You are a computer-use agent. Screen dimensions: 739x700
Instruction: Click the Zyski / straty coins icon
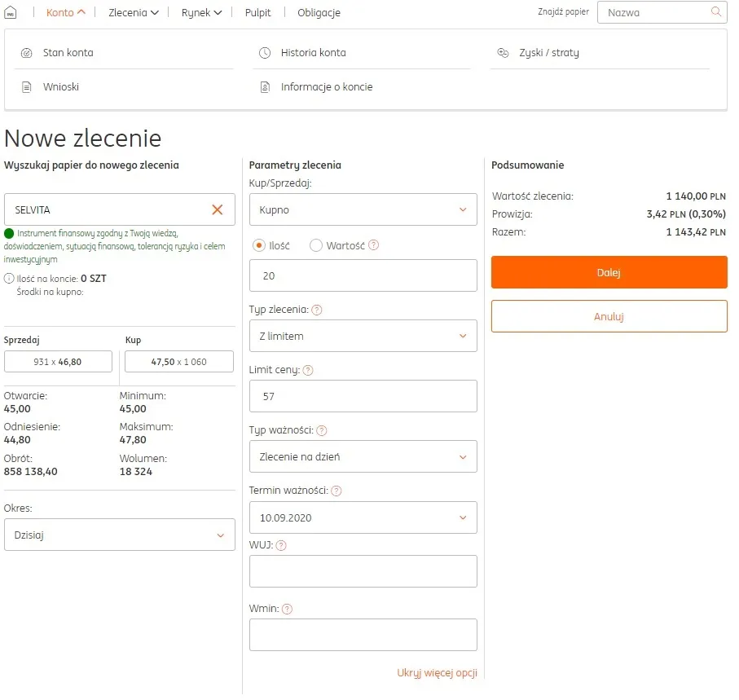tap(503, 53)
